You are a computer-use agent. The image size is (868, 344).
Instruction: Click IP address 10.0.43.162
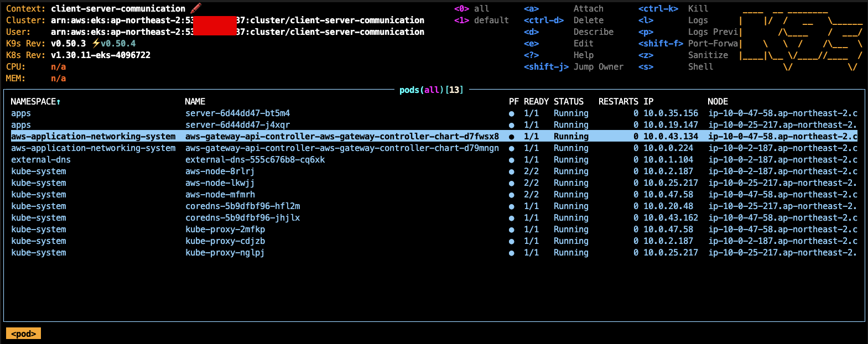tap(671, 218)
